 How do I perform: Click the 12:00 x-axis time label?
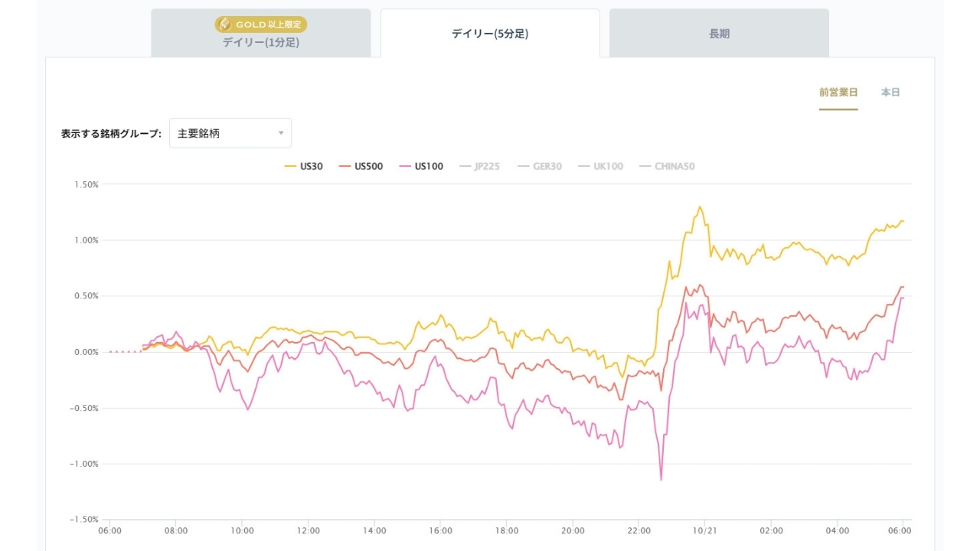pos(309,530)
